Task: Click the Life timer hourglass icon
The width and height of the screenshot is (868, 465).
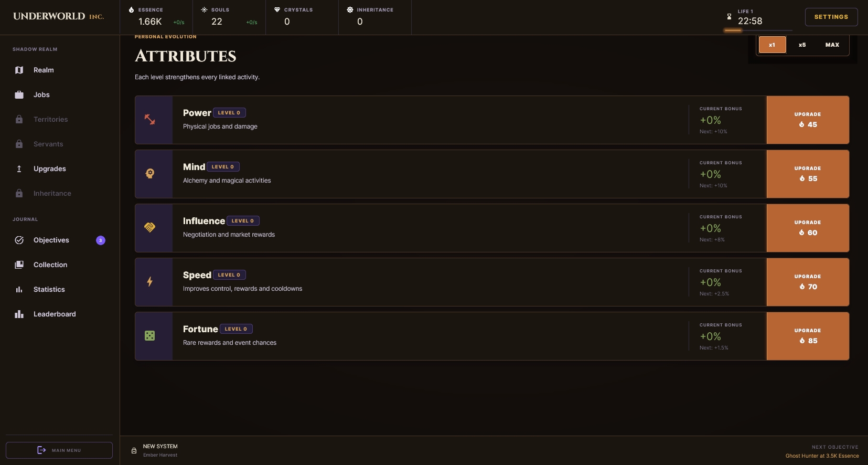Action: coord(729,17)
